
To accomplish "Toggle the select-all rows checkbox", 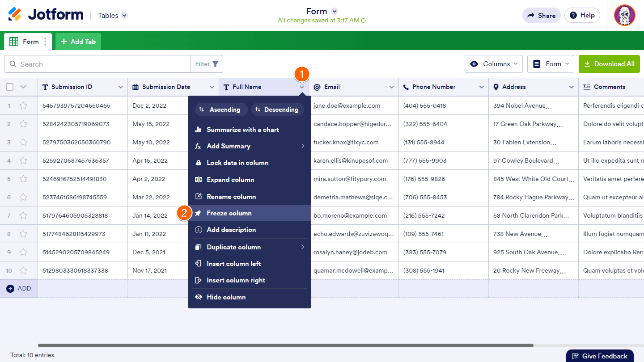I will pos(9,87).
